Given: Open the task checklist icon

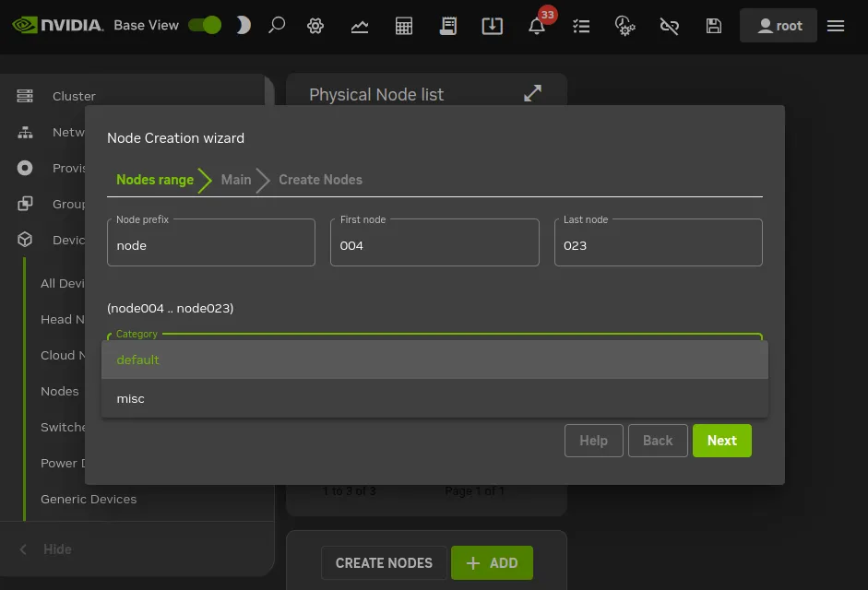Looking at the screenshot, I should coord(581,26).
